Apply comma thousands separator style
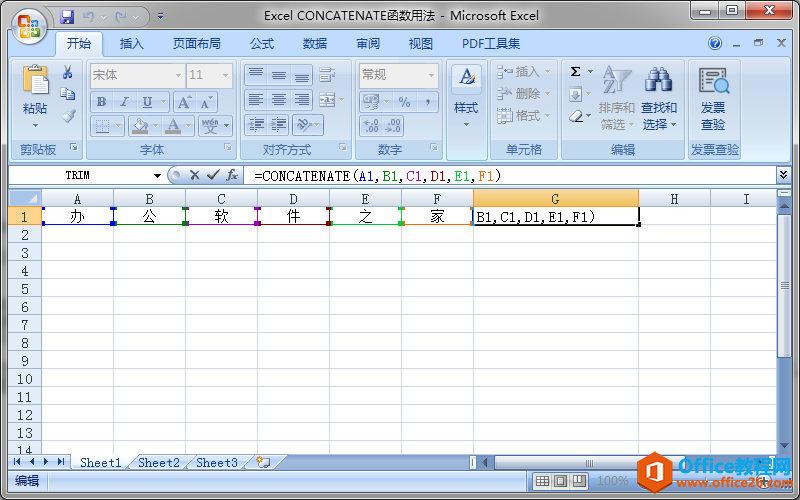 point(427,102)
